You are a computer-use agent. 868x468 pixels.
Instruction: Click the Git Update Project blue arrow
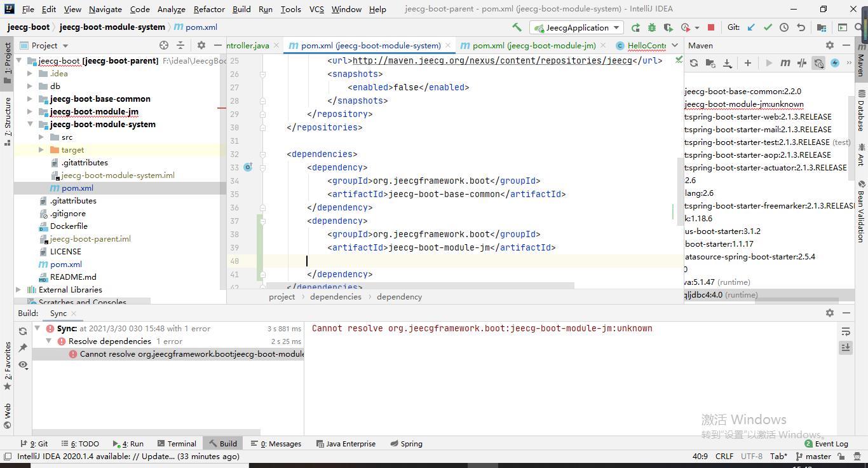point(752,27)
